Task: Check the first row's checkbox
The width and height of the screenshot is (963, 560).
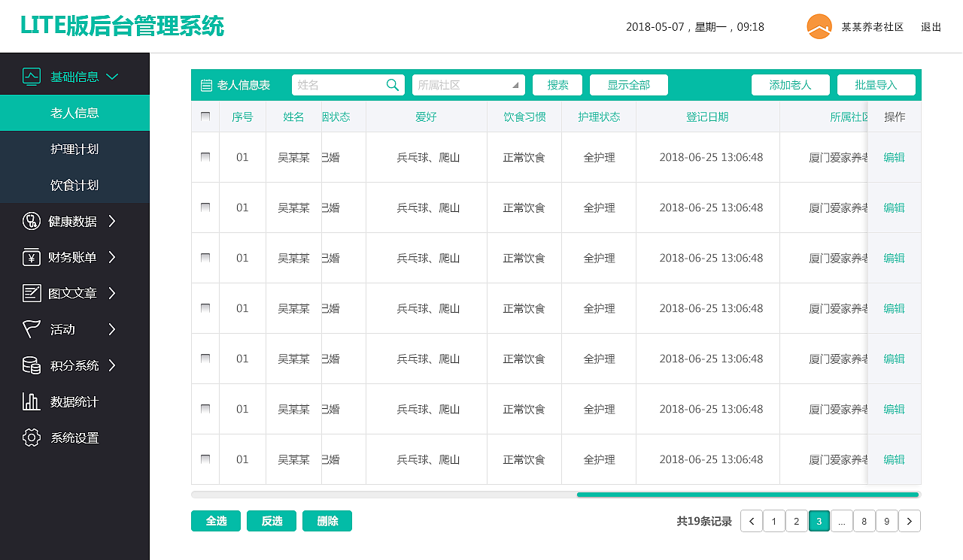Action: click(x=205, y=157)
